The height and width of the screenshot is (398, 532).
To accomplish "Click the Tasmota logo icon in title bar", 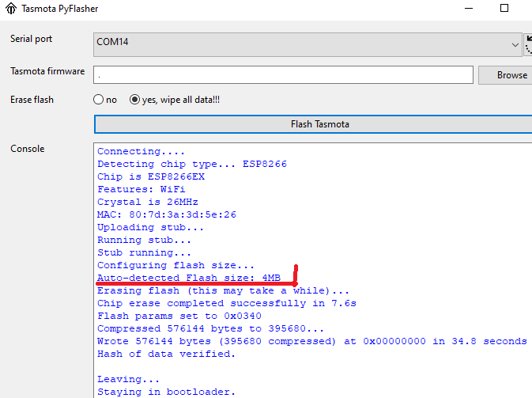I will click(11, 9).
